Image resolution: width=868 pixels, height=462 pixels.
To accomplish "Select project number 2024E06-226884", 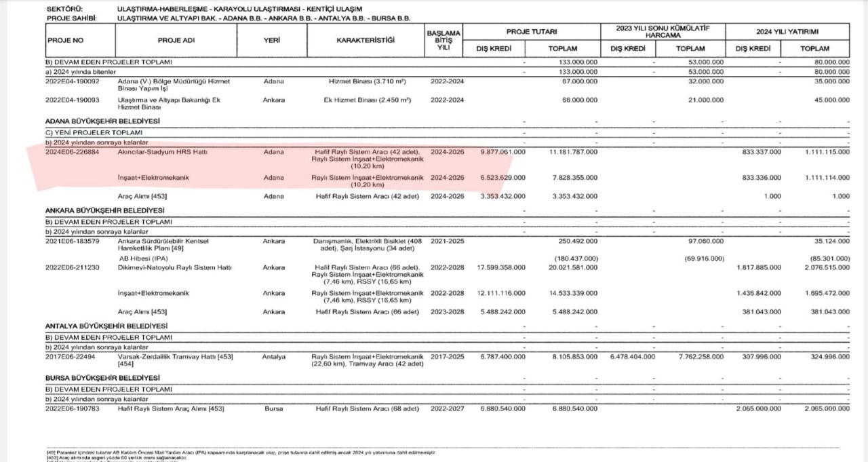I will tap(72, 152).
